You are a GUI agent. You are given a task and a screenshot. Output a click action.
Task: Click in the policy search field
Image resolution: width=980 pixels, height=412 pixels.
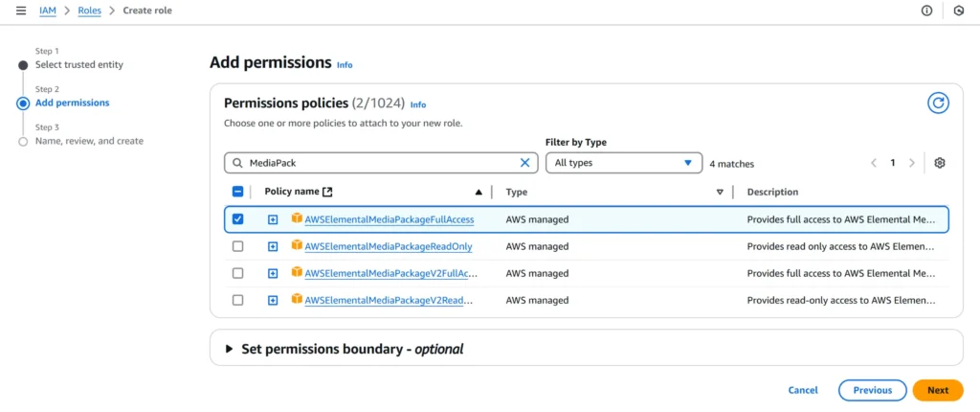[x=380, y=163]
